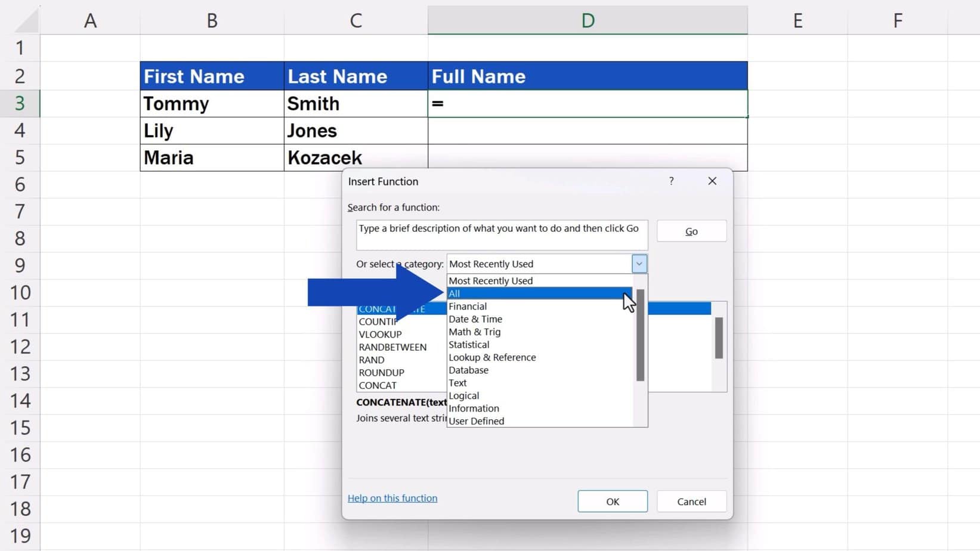This screenshot has height=551, width=980.
Task: Select column D header
Action: 587,21
